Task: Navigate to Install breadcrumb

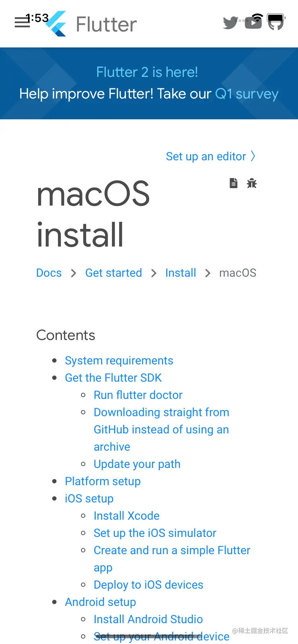Action: [181, 273]
